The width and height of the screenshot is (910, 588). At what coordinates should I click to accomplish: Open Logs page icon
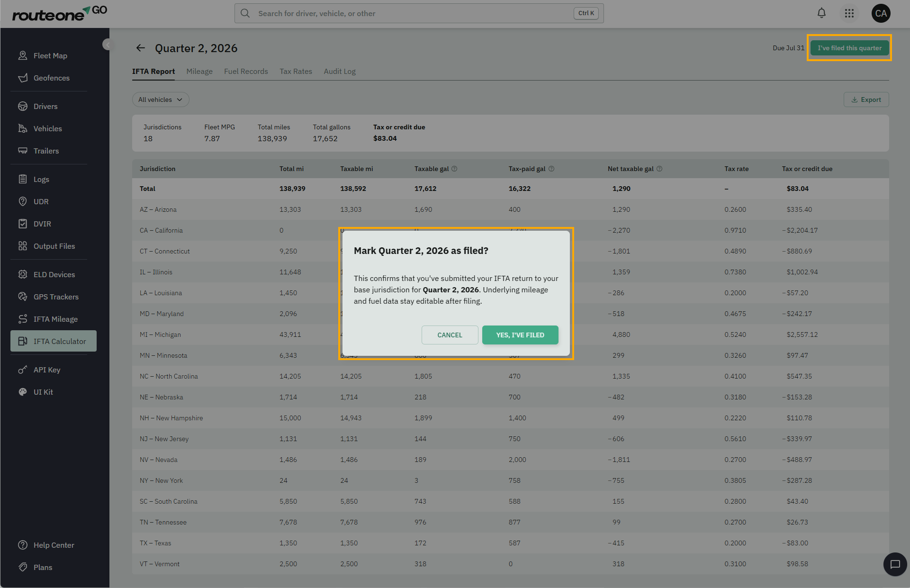point(23,179)
